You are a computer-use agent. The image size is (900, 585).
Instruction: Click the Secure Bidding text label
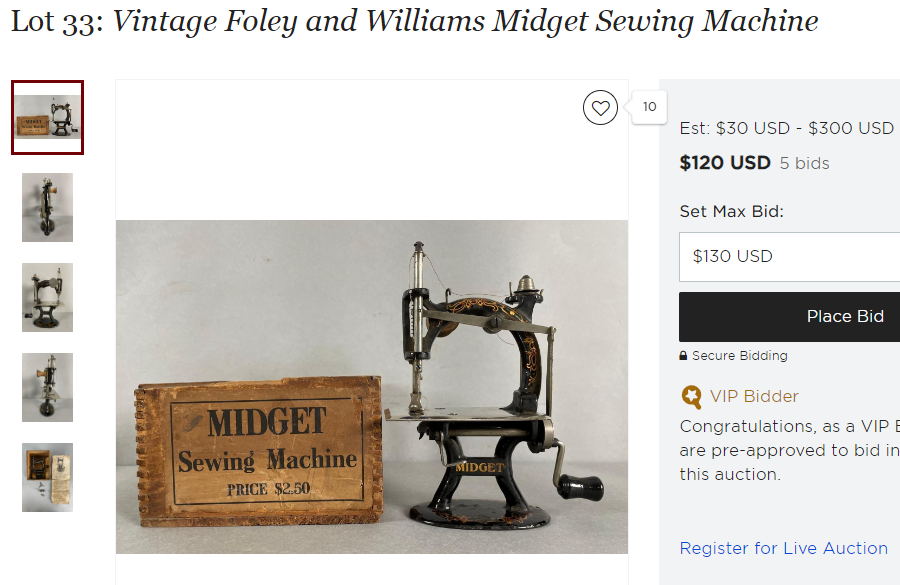[x=739, y=356]
